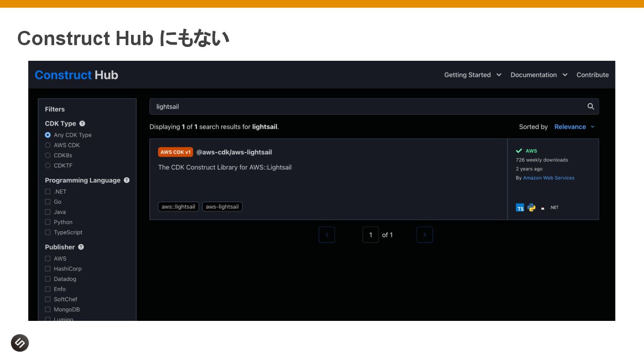The height and width of the screenshot is (362, 644).
Task: Click the aws::lightsail keyword tag
Action: (x=178, y=206)
